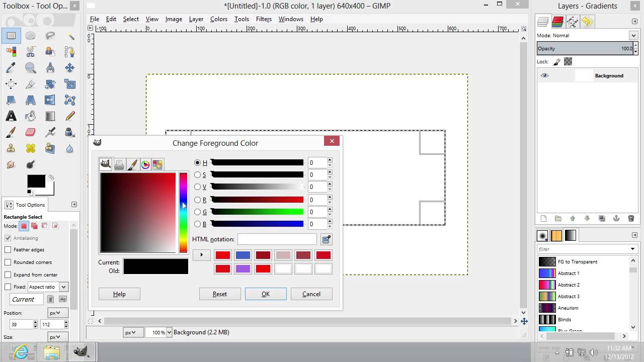This screenshot has width=644, height=362.
Task: Cancel the Change Foreground Color dialog
Action: coord(311,294)
